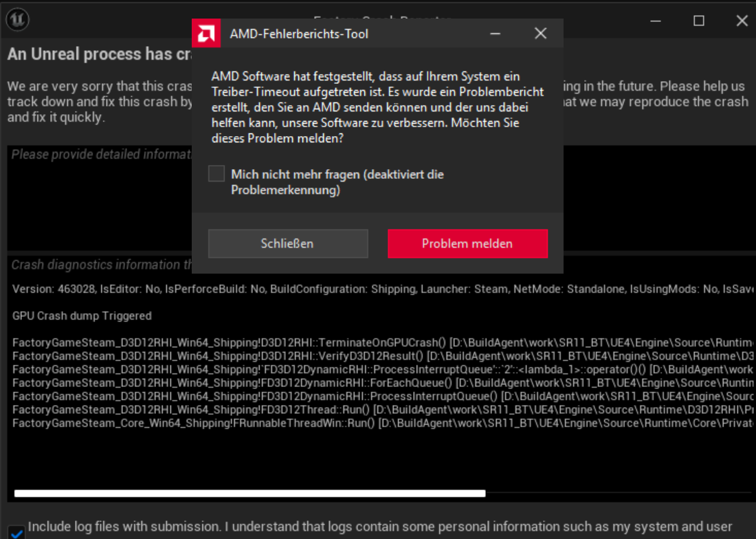Click the horizontal scrollbar in crash diagnostics
This screenshot has height=539, width=756.
point(249,493)
